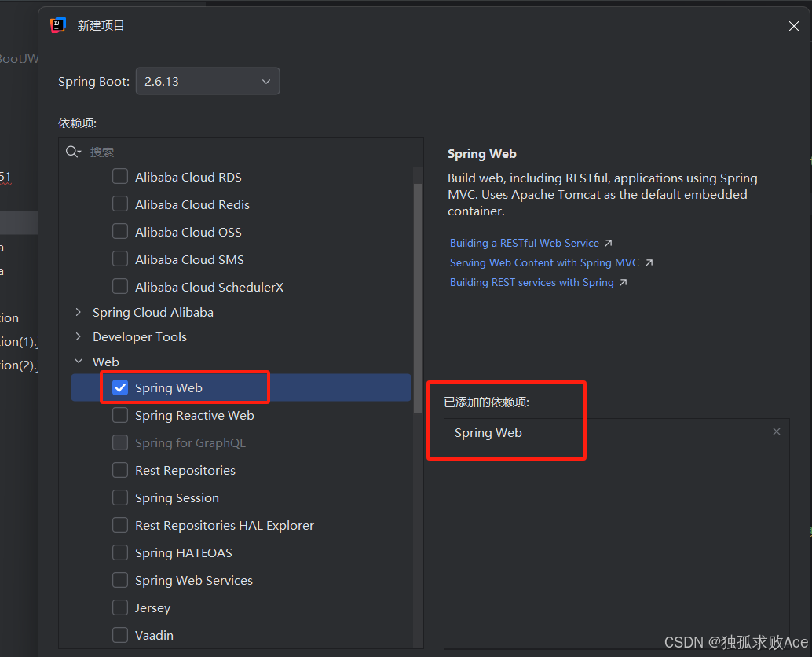Open Building REST services with Spring link
The image size is (812, 657).
(532, 282)
